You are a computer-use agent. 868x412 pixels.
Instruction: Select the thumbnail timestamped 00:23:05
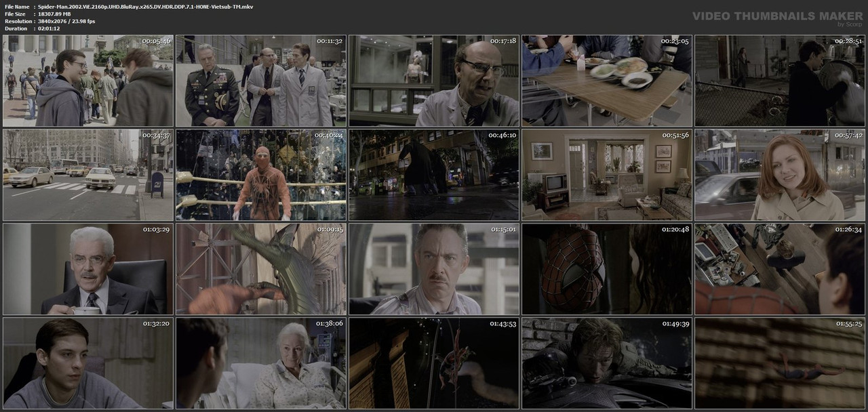pos(607,81)
